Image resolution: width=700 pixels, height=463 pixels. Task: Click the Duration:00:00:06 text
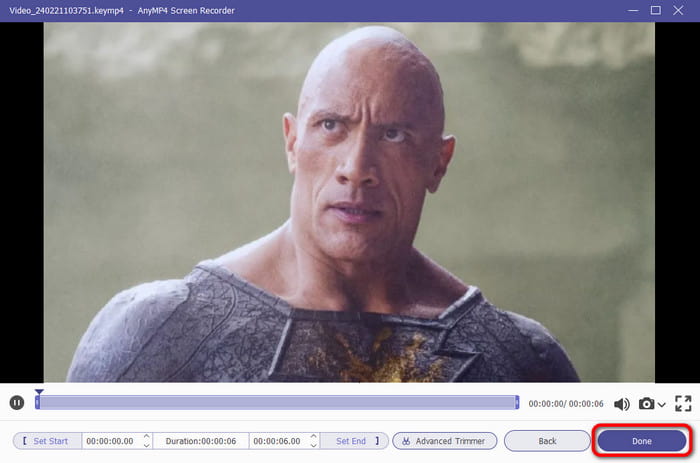click(201, 441)
